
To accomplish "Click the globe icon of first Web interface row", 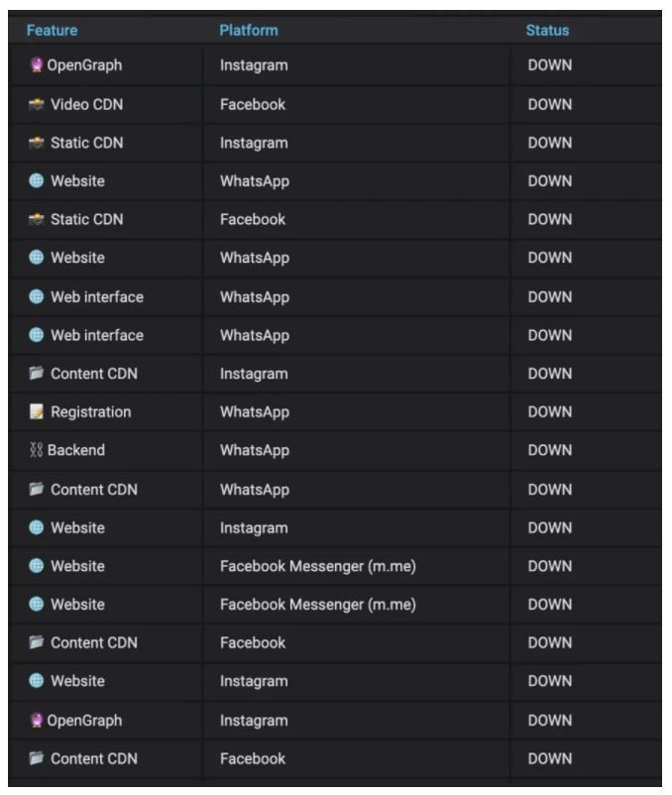I will point(36,296).
